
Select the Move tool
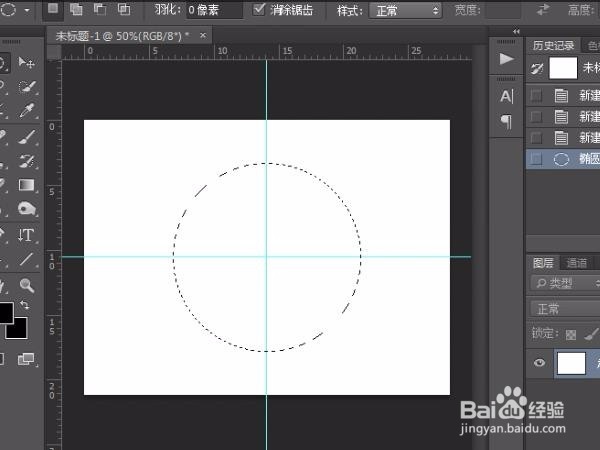click(x=26, y=62)
